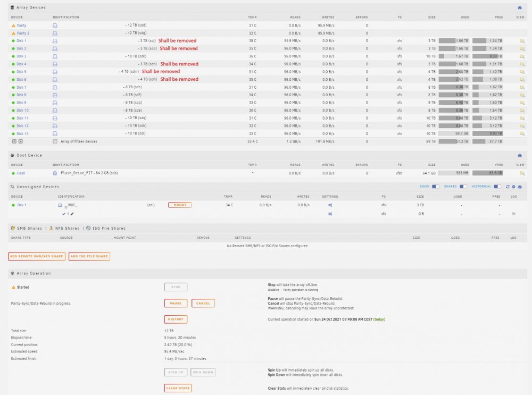Click the Flash free space bar 63.6 GB
This screenshot has height=395, width=532.
tap(487, 173)
